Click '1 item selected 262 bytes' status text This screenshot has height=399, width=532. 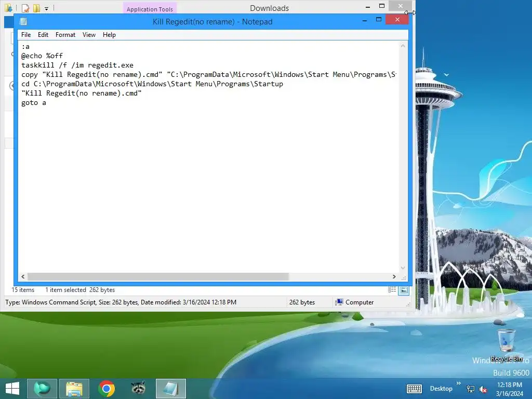(80, 290)
